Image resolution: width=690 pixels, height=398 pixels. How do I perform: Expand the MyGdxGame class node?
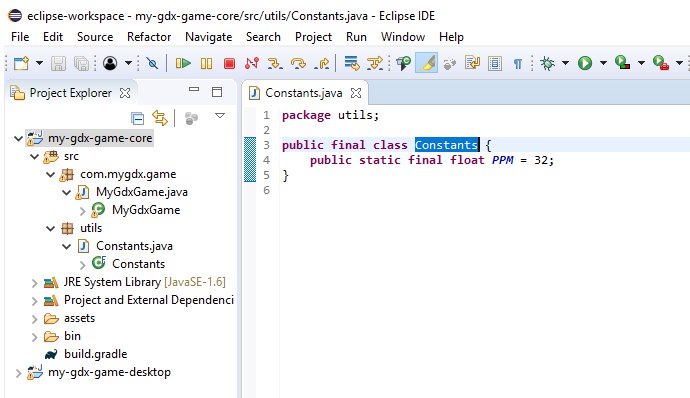(x=83, y=211)
